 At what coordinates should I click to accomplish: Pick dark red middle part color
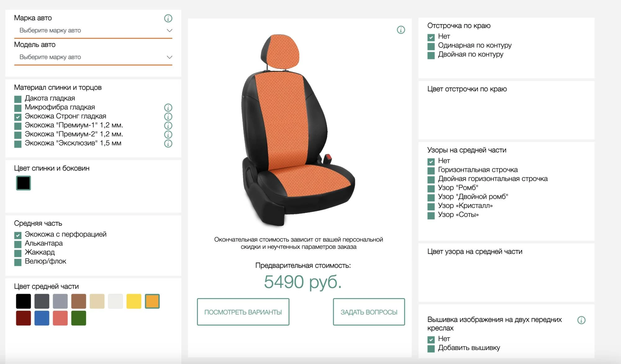[x=23, y=318]
